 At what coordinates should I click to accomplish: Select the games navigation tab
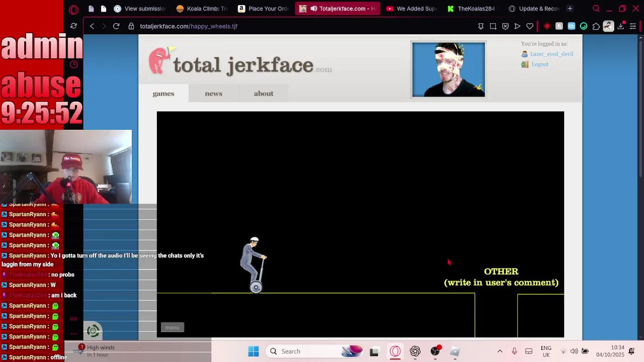164,94
